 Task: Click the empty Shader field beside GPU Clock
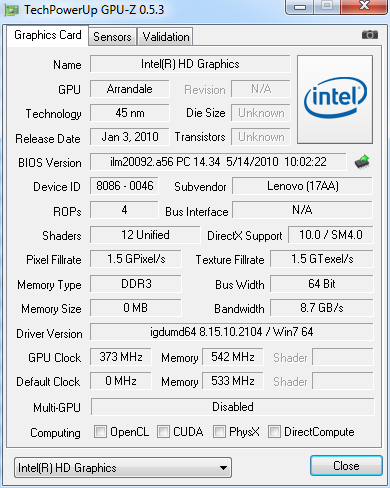(343, 357)
